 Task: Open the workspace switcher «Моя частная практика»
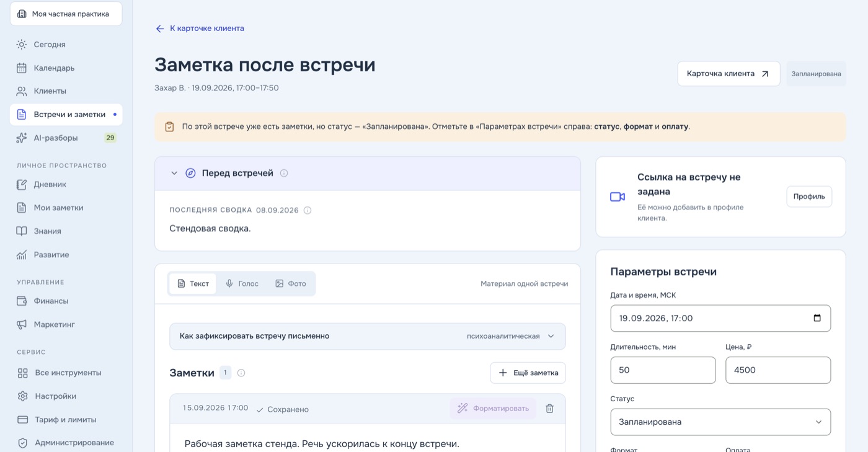click(x=66, y=14)
